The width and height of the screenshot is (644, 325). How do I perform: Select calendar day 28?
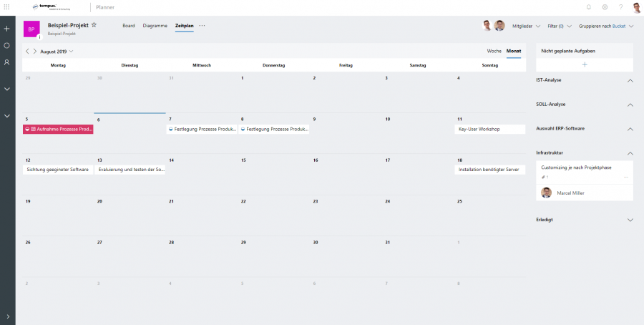pos(202,256)
